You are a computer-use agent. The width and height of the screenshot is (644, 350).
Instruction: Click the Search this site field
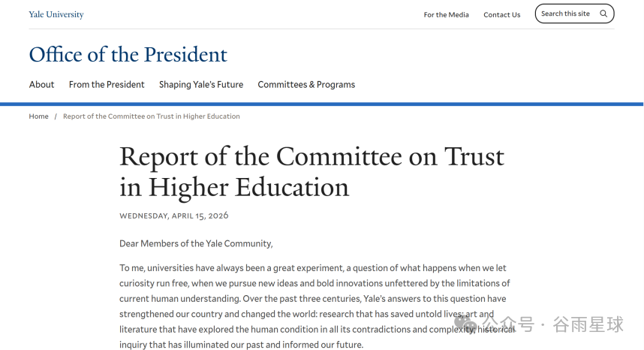[x=574, y=14]
